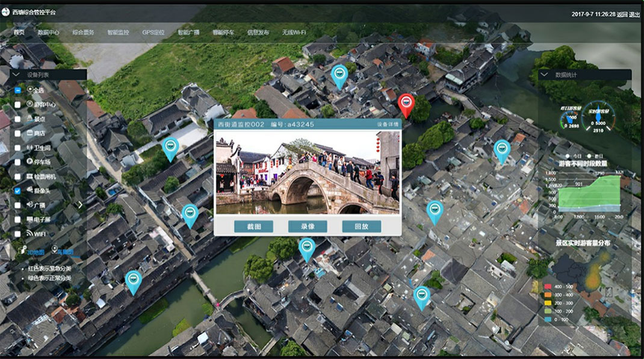Viewport: 644px width, 359px height.
Task: Click the bridge camera feed image
Action: click(307, 172)
